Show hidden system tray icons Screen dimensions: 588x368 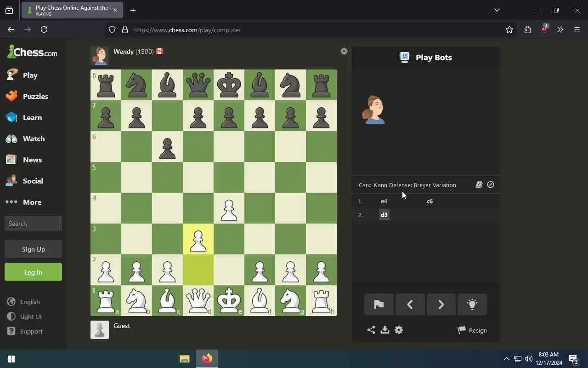pos(506,359)
